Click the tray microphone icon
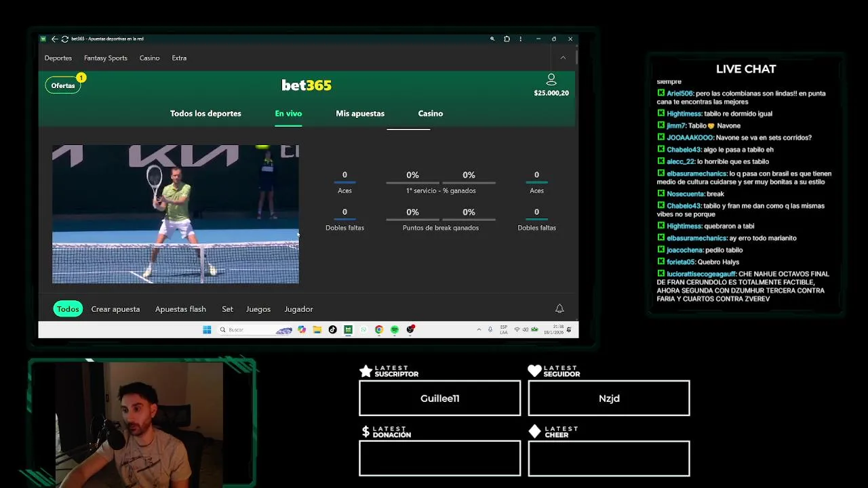The image size is (868, 488). (490, 329)
